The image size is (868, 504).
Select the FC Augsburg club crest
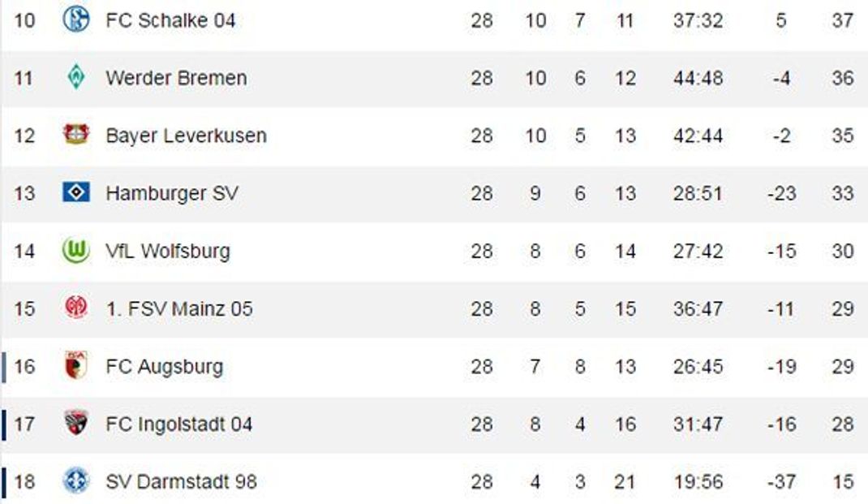click(x=75, y=365)
